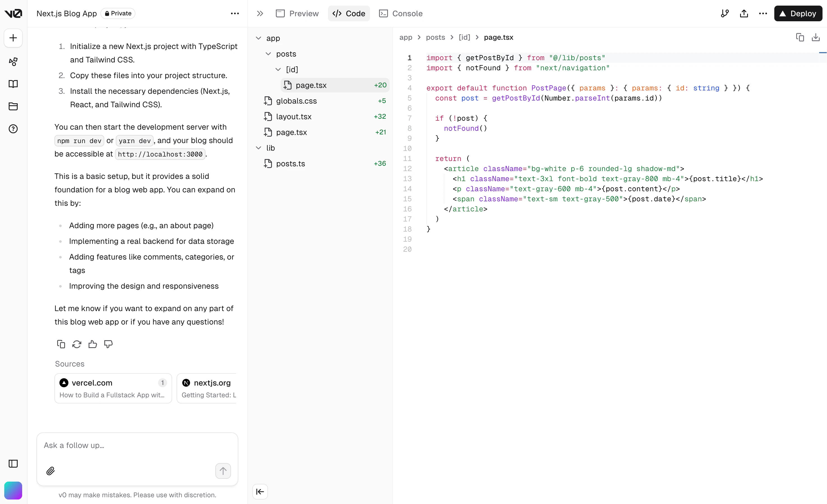Download the code file via download icon
Screen dimensions: 827x504
pos(816,37)
